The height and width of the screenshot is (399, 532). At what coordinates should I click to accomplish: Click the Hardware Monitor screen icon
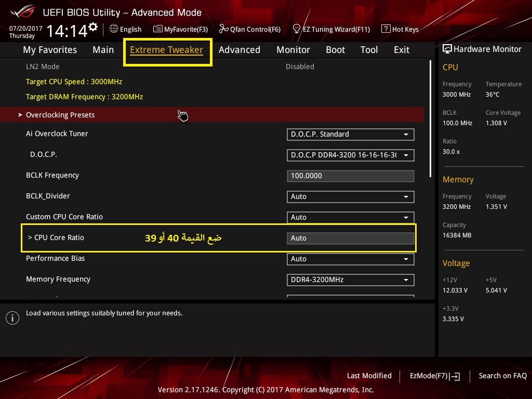[x=447, y=49]
